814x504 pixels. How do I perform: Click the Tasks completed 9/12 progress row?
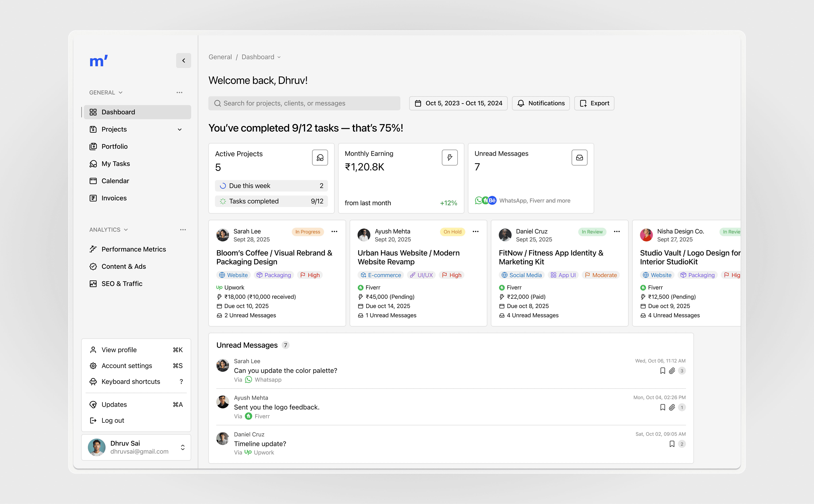pos(271,201)
